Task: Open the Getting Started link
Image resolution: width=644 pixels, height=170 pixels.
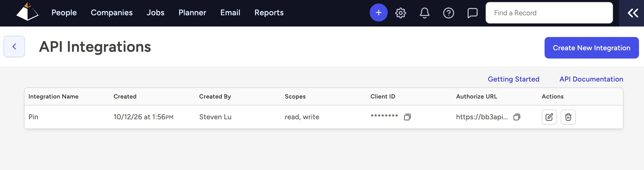Action: 514,79
